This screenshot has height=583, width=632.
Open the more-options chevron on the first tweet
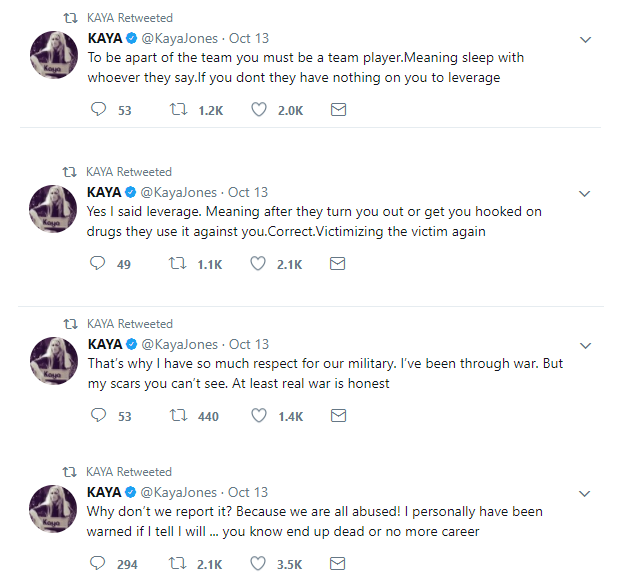coord(586,40)
